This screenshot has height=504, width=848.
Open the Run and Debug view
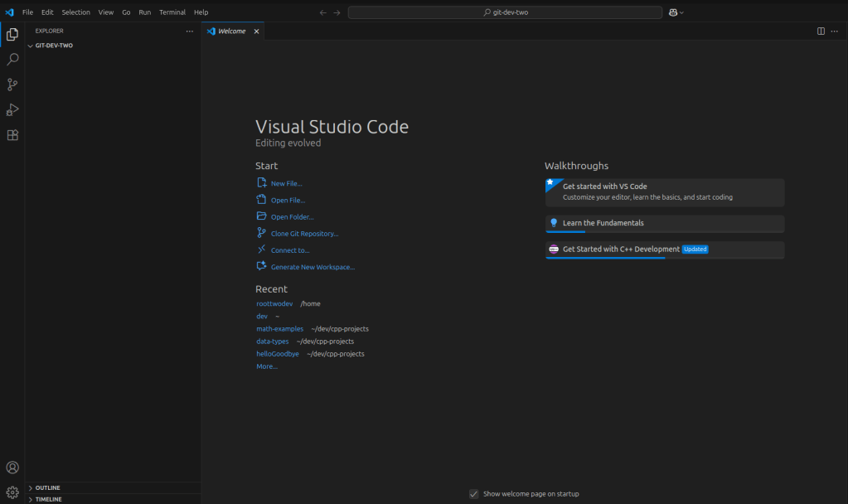click(x=12, y=109)
